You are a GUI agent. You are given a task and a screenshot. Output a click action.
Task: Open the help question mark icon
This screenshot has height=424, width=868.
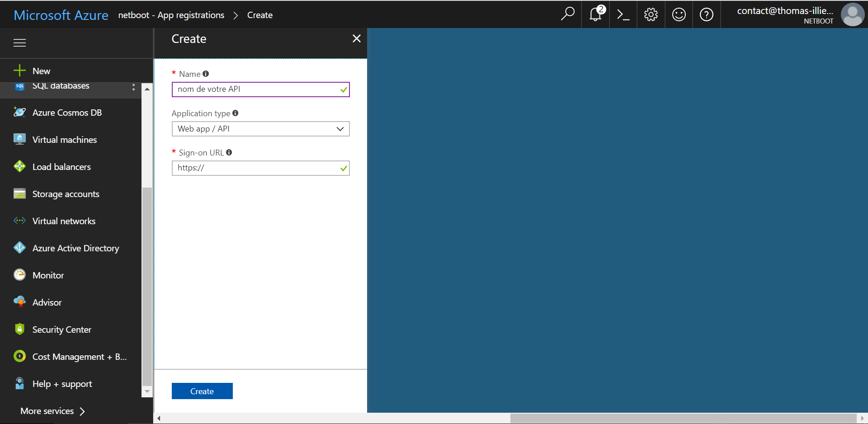click(x=707, y=14)
